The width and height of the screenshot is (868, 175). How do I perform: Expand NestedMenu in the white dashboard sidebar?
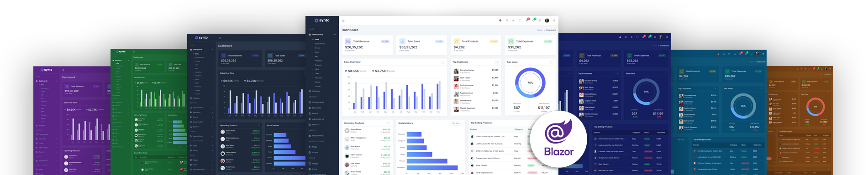322,135
